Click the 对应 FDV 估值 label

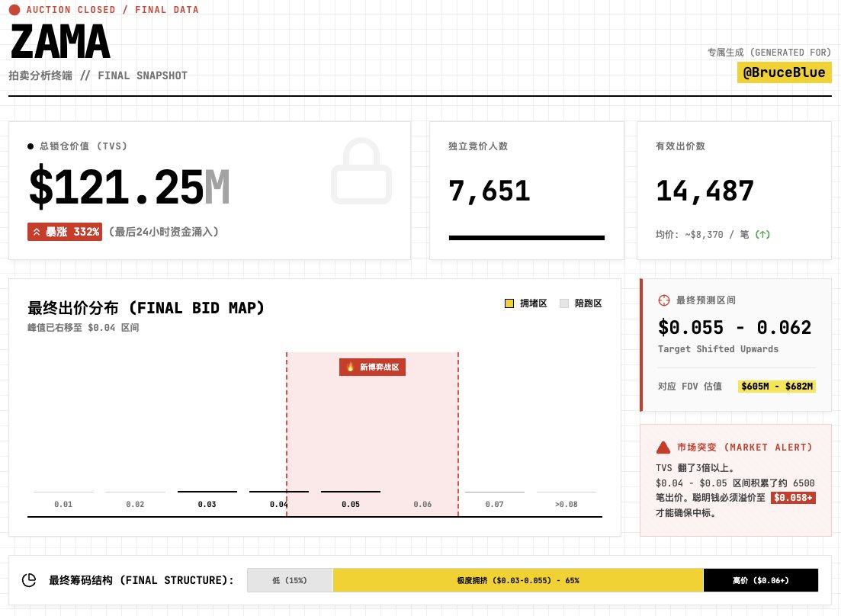tap(690, 386)
